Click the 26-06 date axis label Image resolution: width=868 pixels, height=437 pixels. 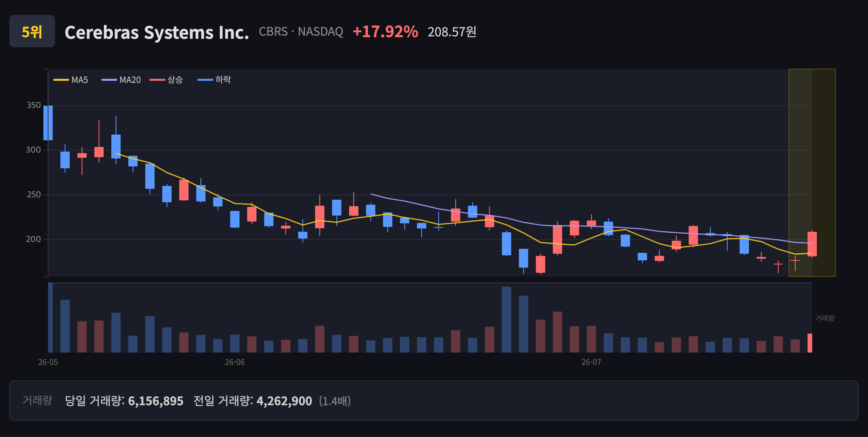235,362
